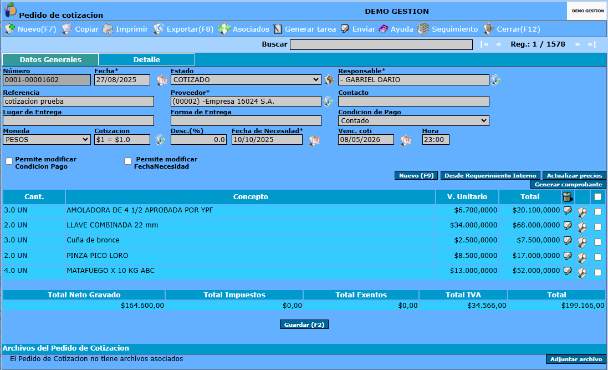Click the note icon on LLAVE COMBINADA row
This screenshot has width=608, height=370.
click(x=568, y=226)
